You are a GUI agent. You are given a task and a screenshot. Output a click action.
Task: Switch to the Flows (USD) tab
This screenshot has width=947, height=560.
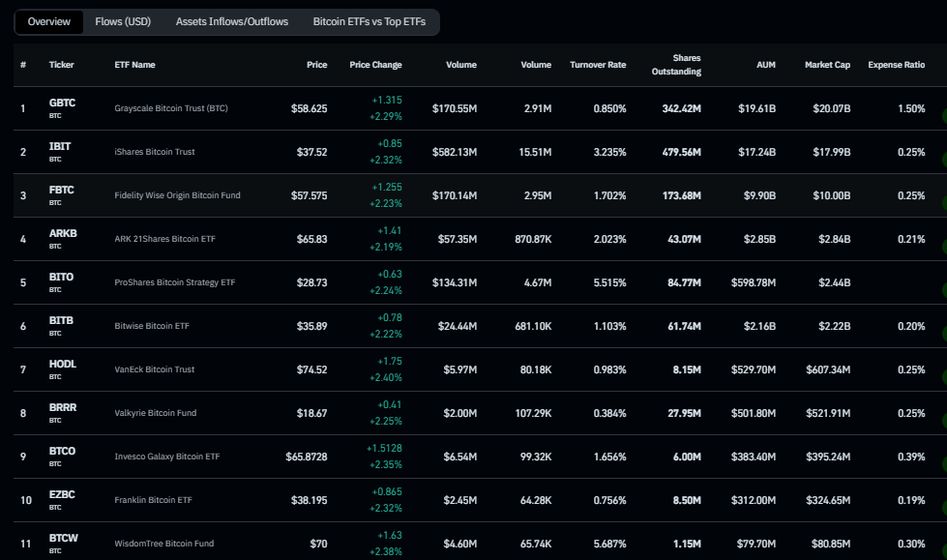pos(122,21)
